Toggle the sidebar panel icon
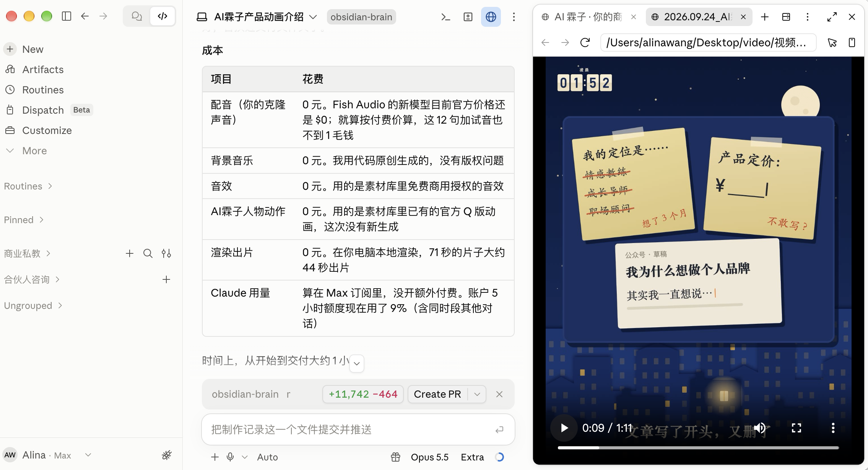This screenshot has height=470, width=868. [x=67, y=16]
